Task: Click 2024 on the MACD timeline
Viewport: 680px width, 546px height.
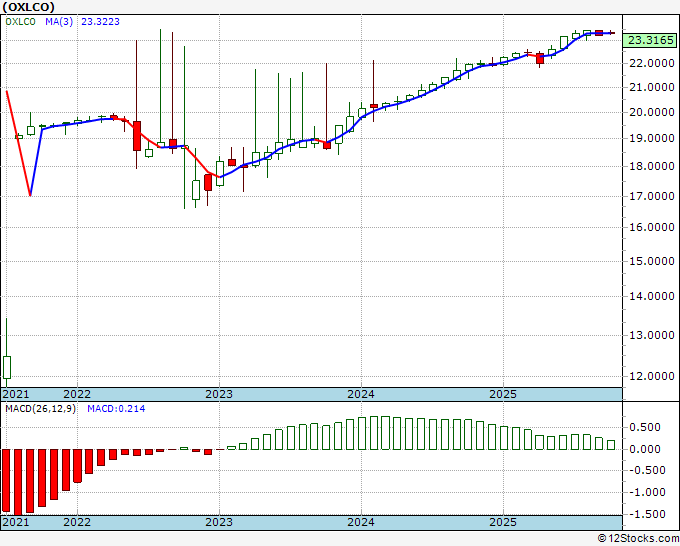Action: pyautogui.click(x=361, y=522)
